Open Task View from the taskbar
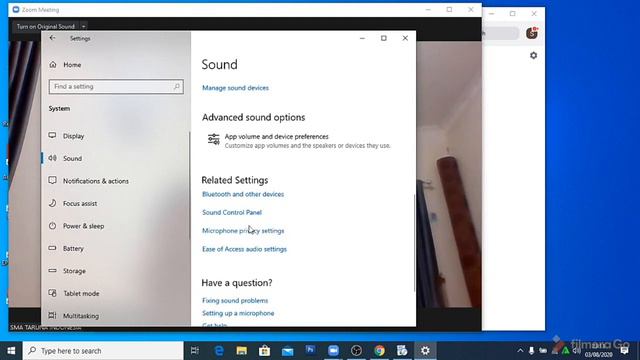 (x=195, y=351)
